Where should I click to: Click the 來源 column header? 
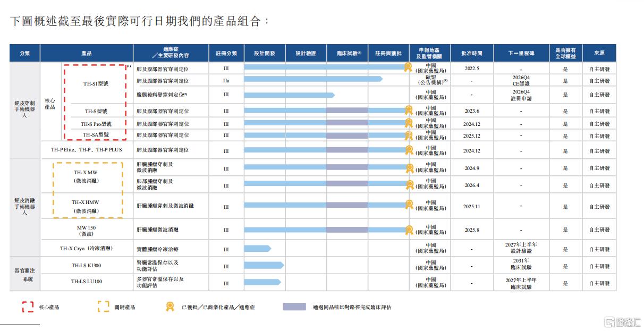[x=599, y=53]
